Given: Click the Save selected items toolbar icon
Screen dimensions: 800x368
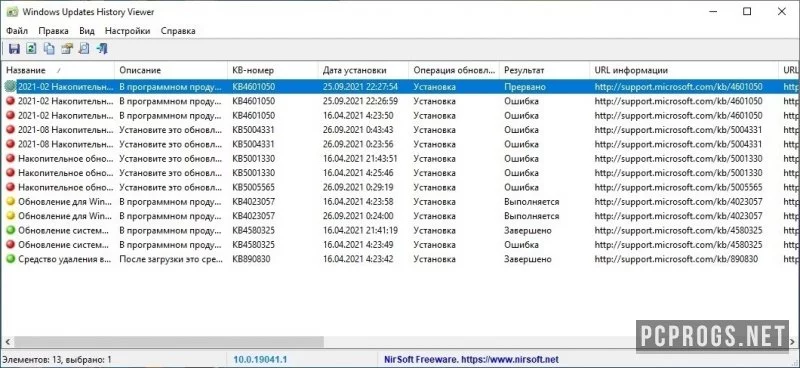Looking at the screenshot, I should (x=14, y=49).
